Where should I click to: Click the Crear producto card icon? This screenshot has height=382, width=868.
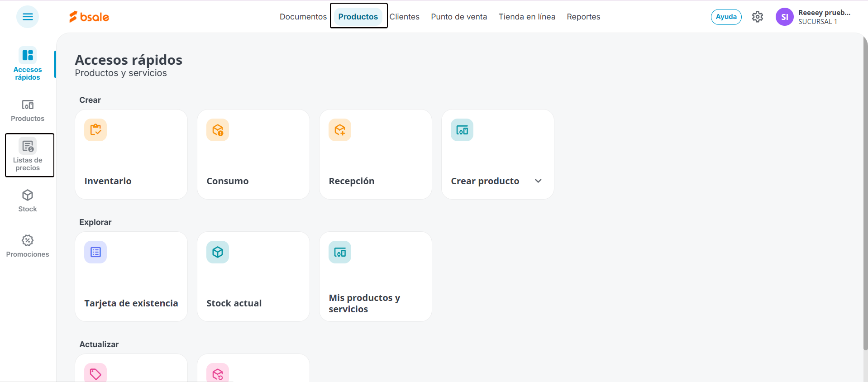462,130
